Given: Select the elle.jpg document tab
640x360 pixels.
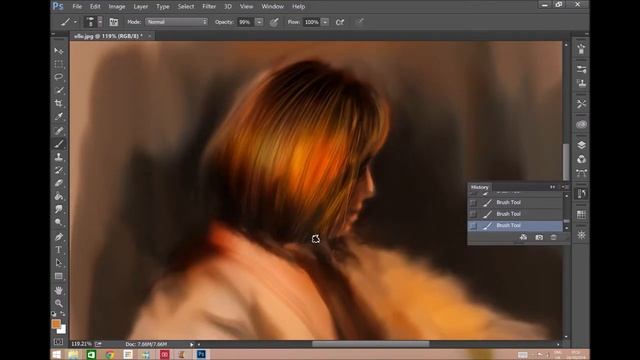Looking at the screenshot, I should (108, 36).
